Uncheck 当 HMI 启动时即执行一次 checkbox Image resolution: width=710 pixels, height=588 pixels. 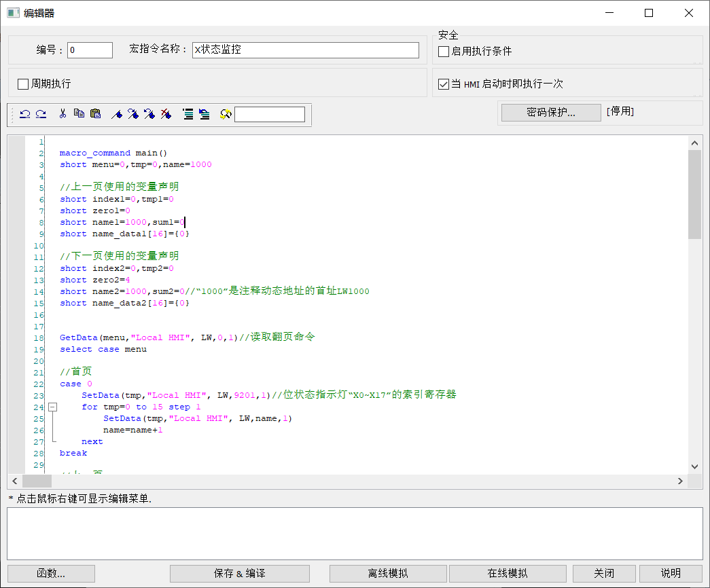pyautogui.click(x=444, y=84)
